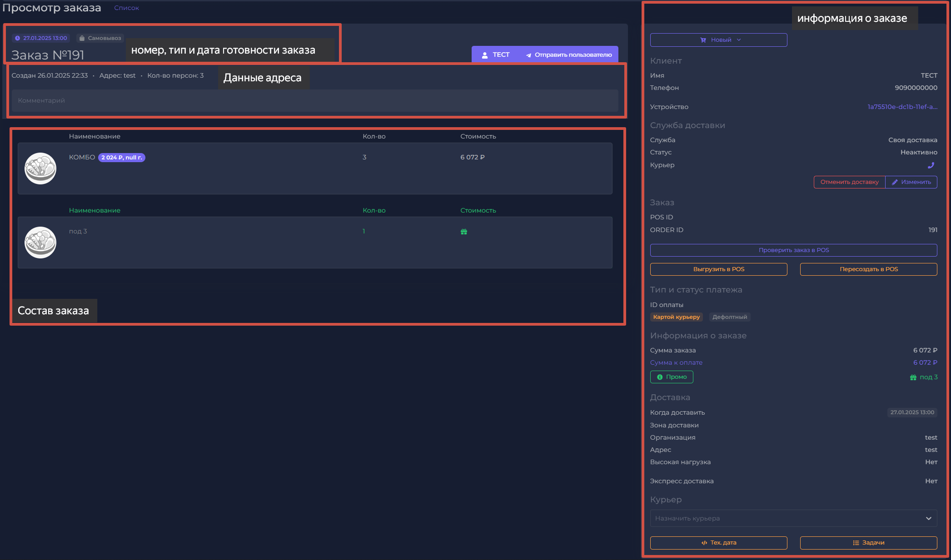Click the green gift icon in cost column
The width and height of the screenshot is (951, 560).
coord(463,232)
